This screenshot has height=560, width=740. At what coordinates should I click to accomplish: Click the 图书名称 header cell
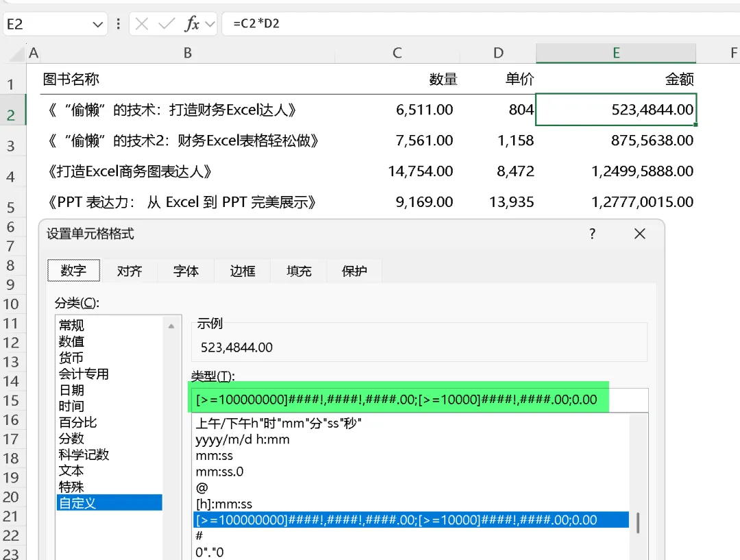click(188, 79)
